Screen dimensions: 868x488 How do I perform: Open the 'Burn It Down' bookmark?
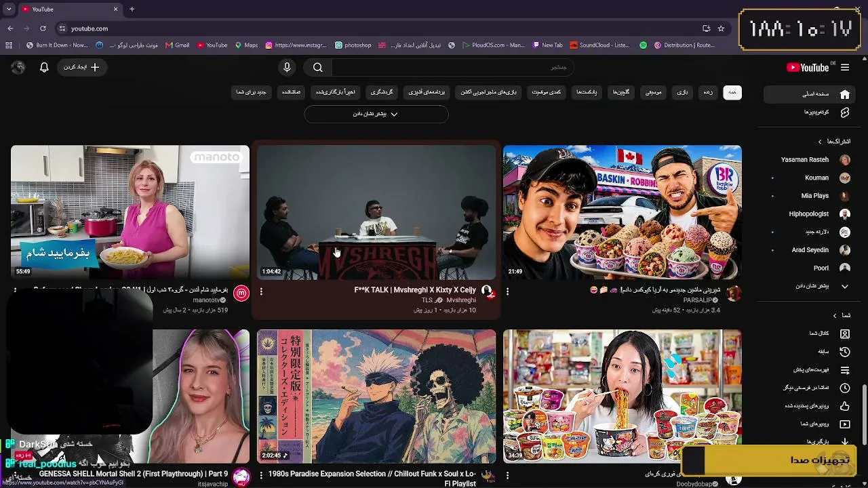[57, 45]
